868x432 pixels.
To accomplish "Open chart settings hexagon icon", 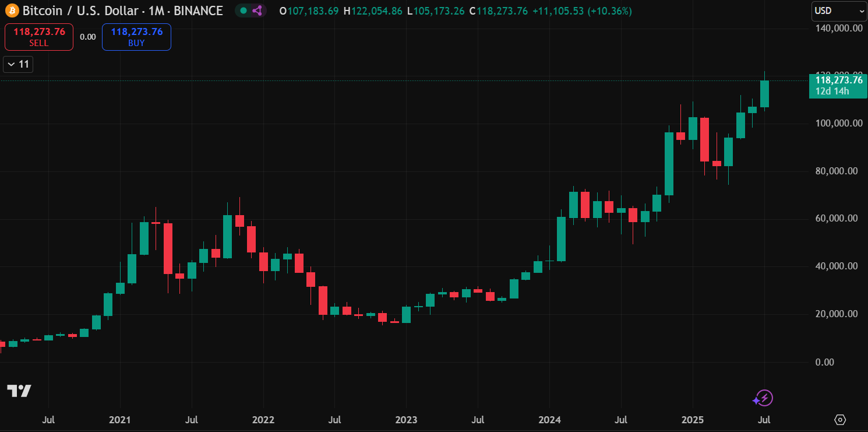I will click(840, 420).
